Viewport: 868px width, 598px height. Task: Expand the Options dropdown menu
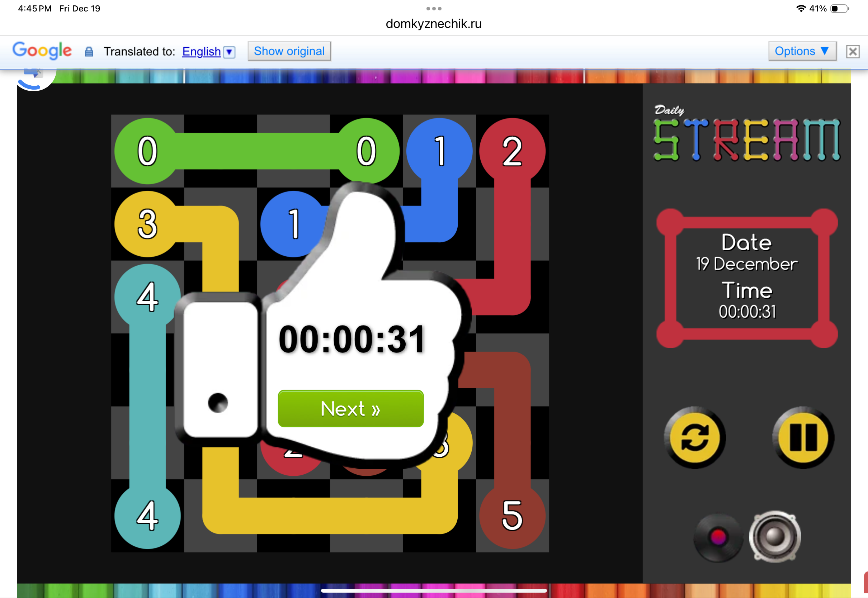(x=802, y=51)
